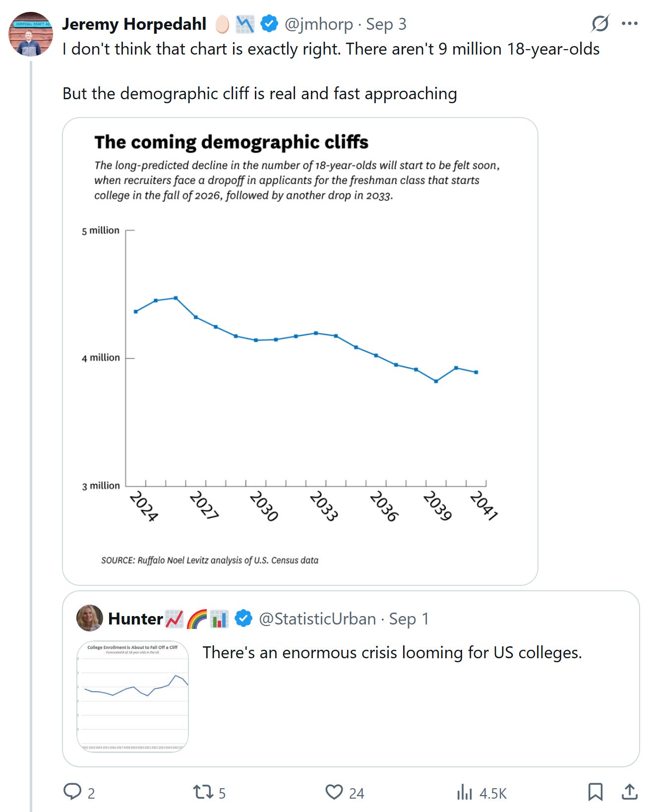Open the three-dot more options menu
The width and height of the screenshot is (654, 812).
(x=630, y=23)
